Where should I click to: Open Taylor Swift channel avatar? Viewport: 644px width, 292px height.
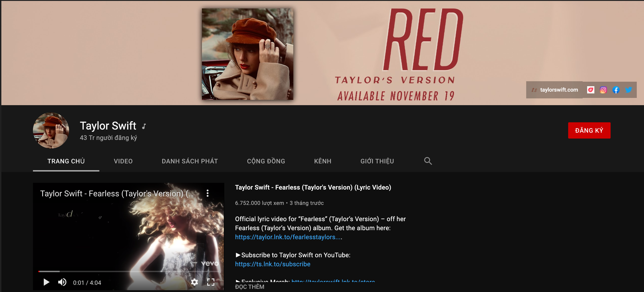pos(51,130)
